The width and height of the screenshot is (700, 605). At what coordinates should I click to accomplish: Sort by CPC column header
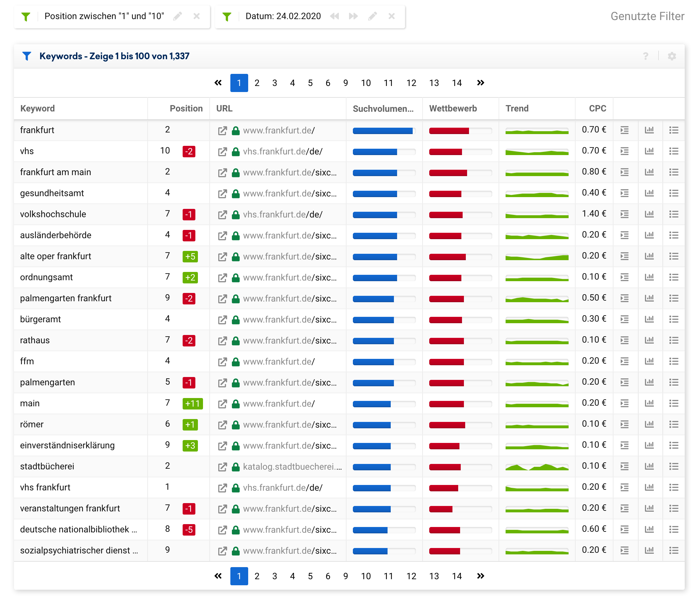pyautogui.click(x=597, y=109)
